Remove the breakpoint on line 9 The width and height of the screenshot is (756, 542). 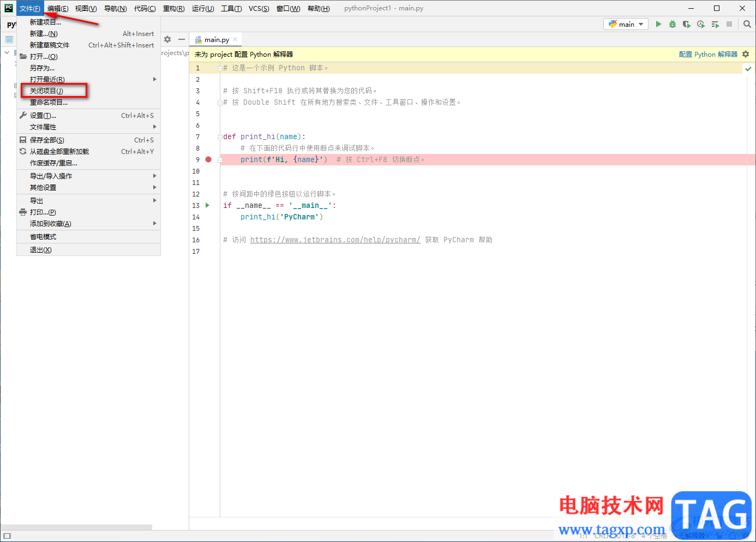pyautogui.click(x=208, y=159)
